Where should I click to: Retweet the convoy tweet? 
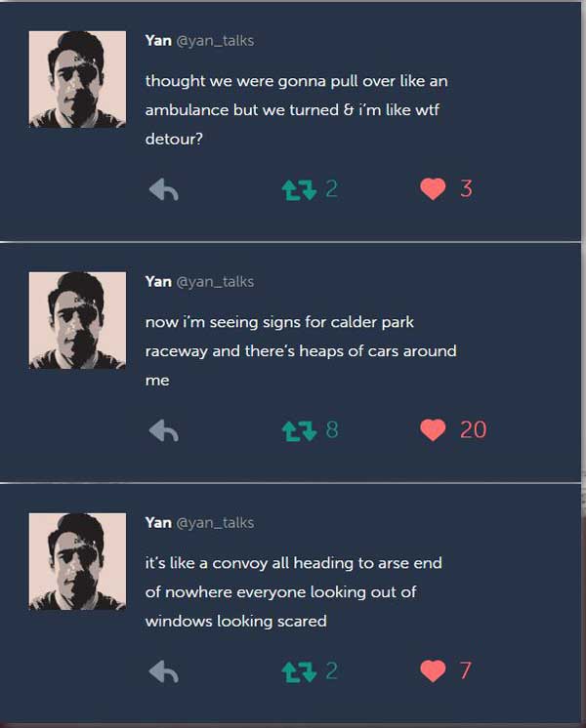(298, 671)
